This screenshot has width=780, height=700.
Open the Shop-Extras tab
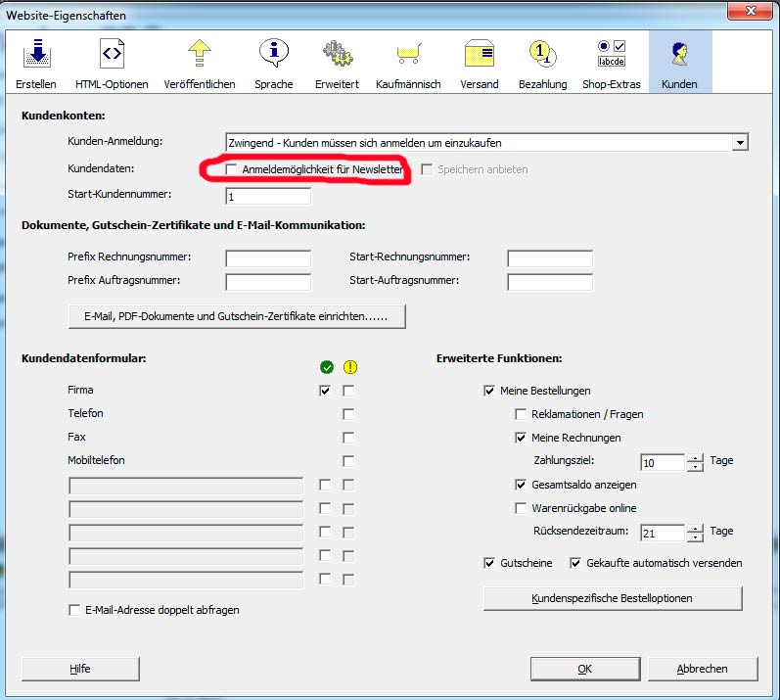(x=611, y=62)
